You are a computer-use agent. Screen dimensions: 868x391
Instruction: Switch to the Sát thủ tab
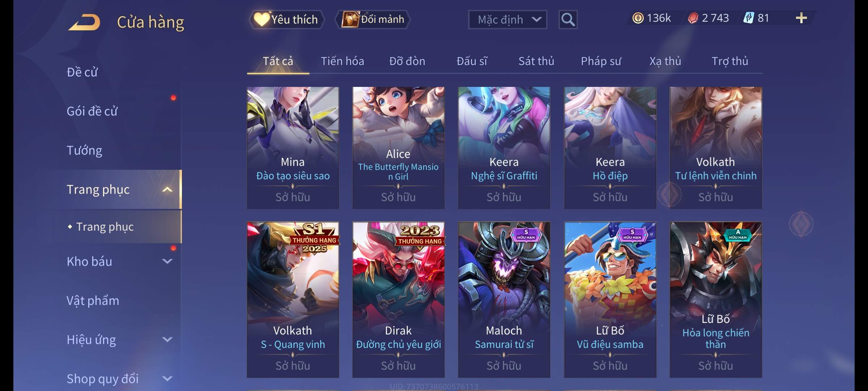coord(536,61)
